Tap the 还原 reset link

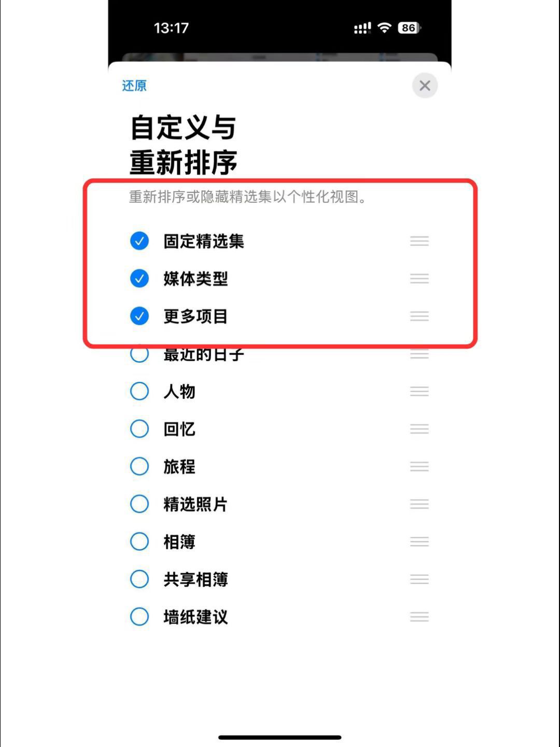pos(134,86)
